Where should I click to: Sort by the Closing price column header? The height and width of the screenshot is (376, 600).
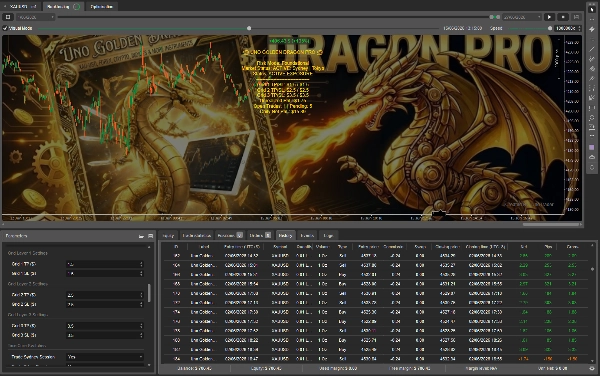447,247
